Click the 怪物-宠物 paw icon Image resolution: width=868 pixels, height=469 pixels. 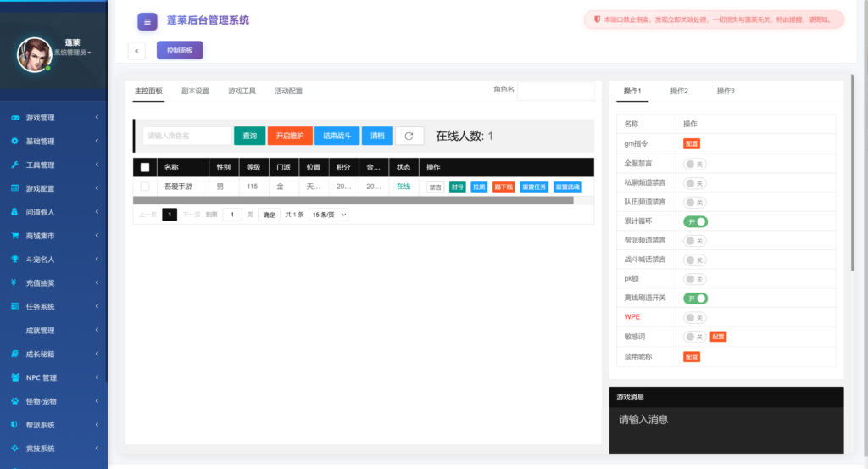pyautogui.click(x=15, y=401)
